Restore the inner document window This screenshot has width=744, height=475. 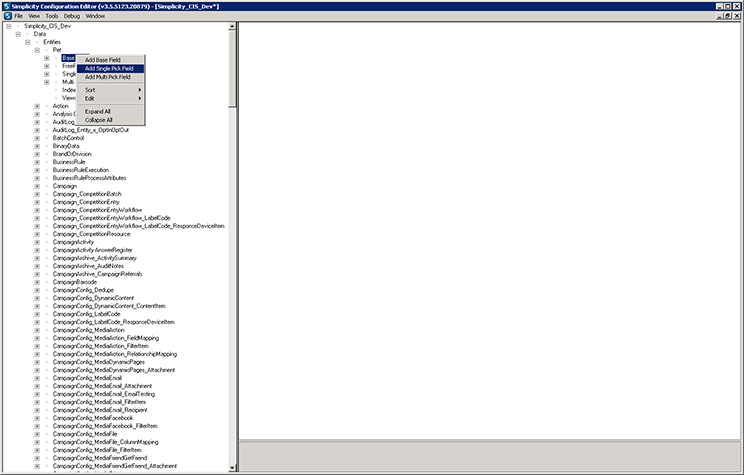click(728, 16)
